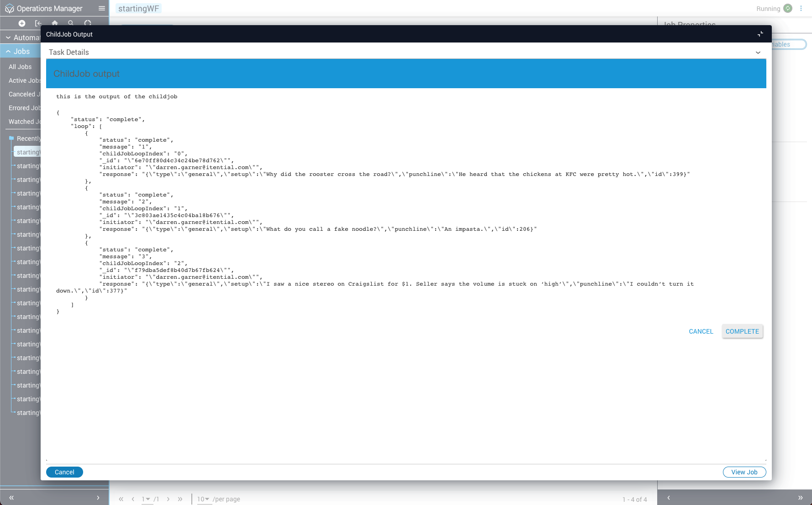
Task: Click the Running status label
Action: click(768, 9)
